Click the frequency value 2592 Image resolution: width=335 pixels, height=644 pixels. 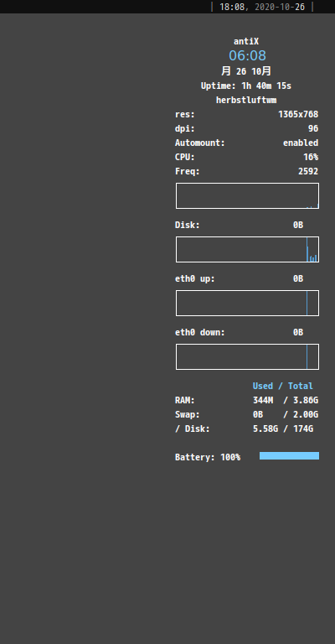coord(308,171)
